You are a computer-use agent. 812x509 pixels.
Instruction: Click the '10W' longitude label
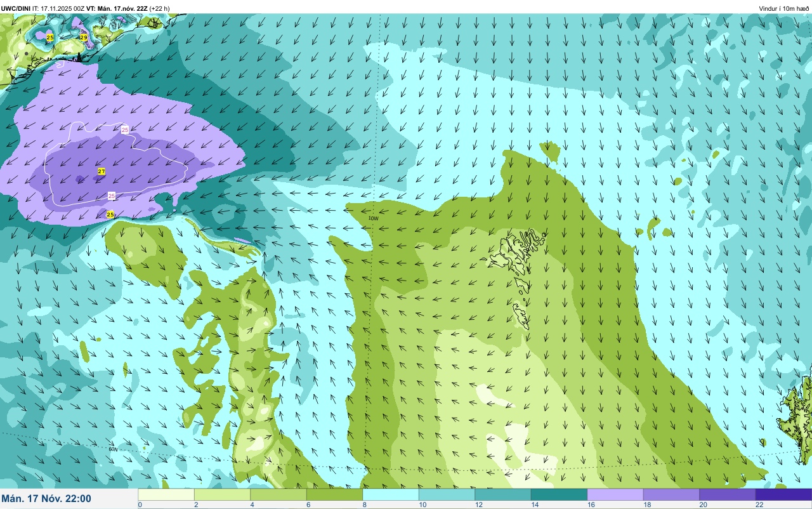pyautogui.click(x=374, y=218)
